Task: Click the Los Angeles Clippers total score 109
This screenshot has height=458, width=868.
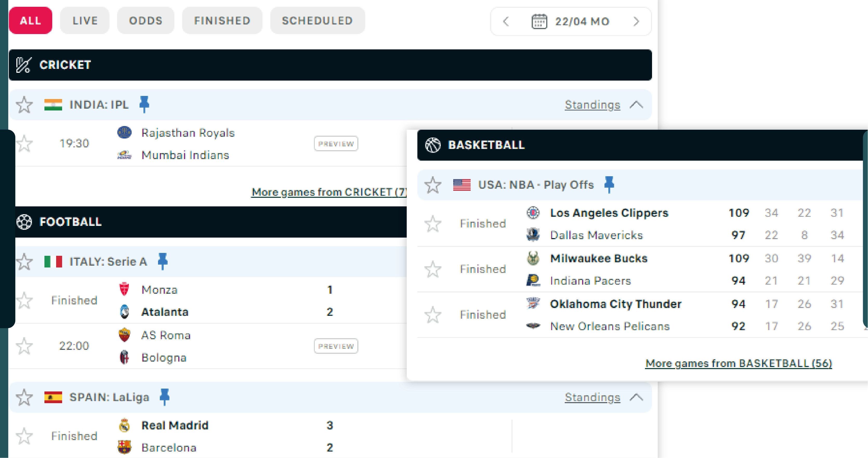Action: 739,213
